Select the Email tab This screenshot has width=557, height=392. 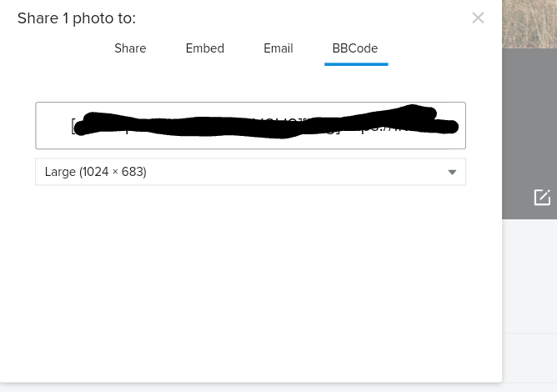(x=278, y=48)
